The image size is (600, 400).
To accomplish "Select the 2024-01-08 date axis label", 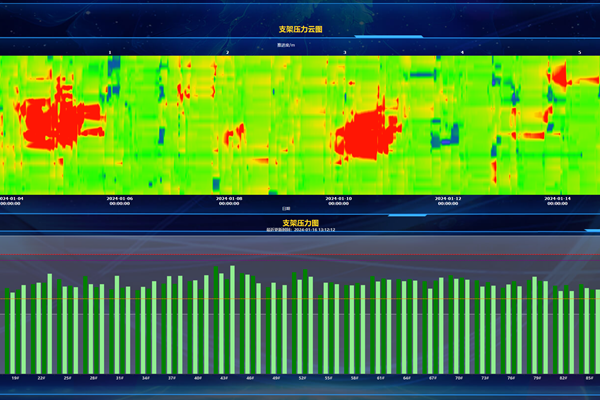I will click(x=229, y=200).
